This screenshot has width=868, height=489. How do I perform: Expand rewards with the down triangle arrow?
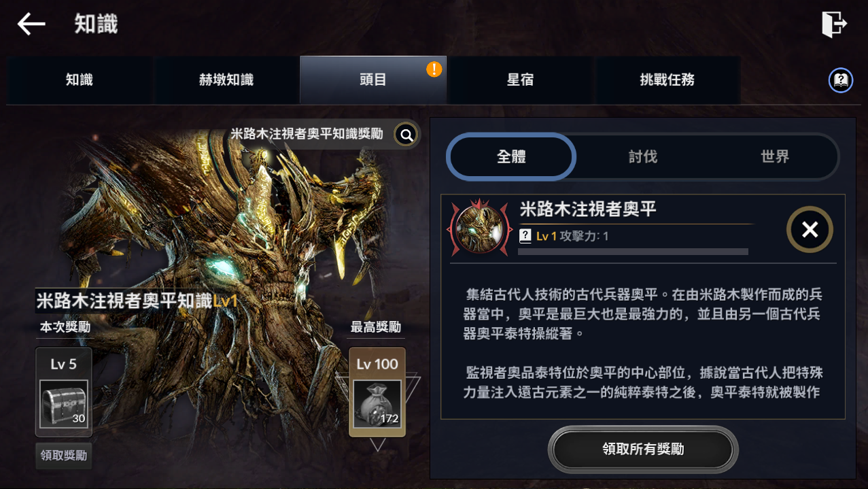click(378, 445)
